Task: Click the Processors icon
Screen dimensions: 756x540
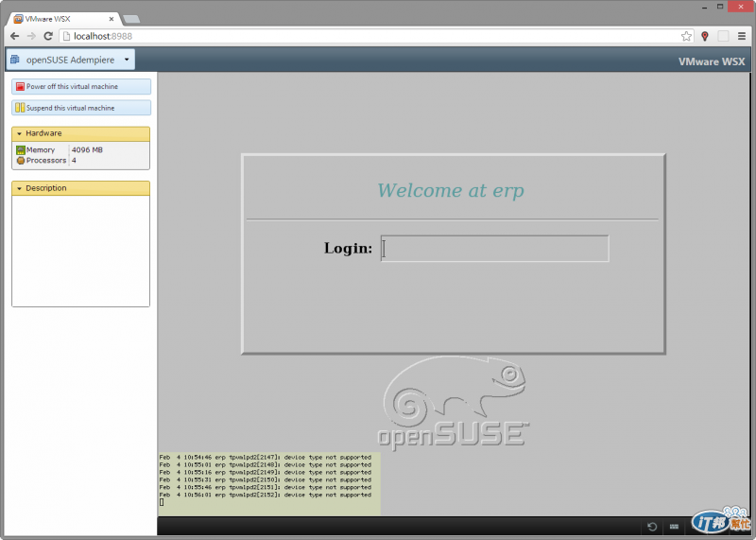Action: click(20, 161)
